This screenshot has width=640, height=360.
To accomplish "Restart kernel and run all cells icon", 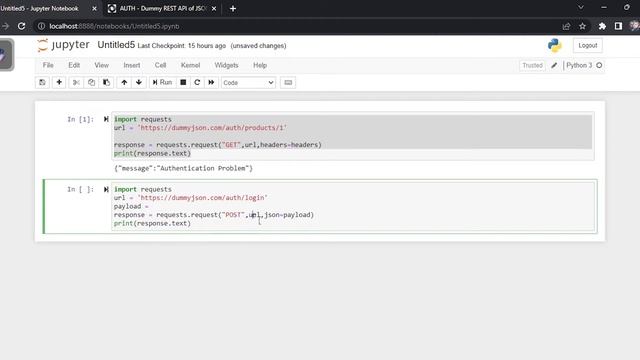I will click(x=211, y=82).
